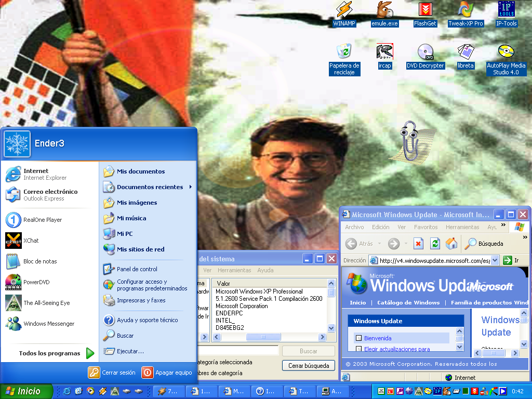Click vertical scrollbar down arrow in Valor list
The height and width of the screenshot is (399, 532).
(331, 328)
